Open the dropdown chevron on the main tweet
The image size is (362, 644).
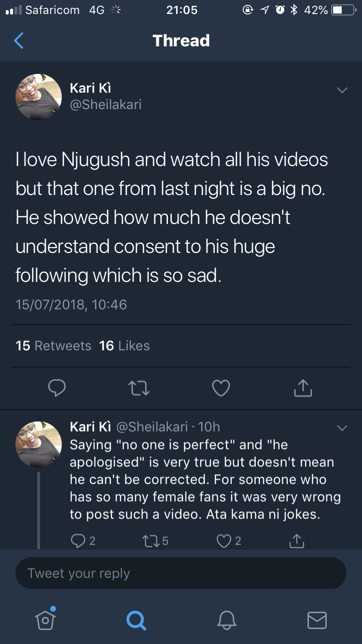pos(342,90)
